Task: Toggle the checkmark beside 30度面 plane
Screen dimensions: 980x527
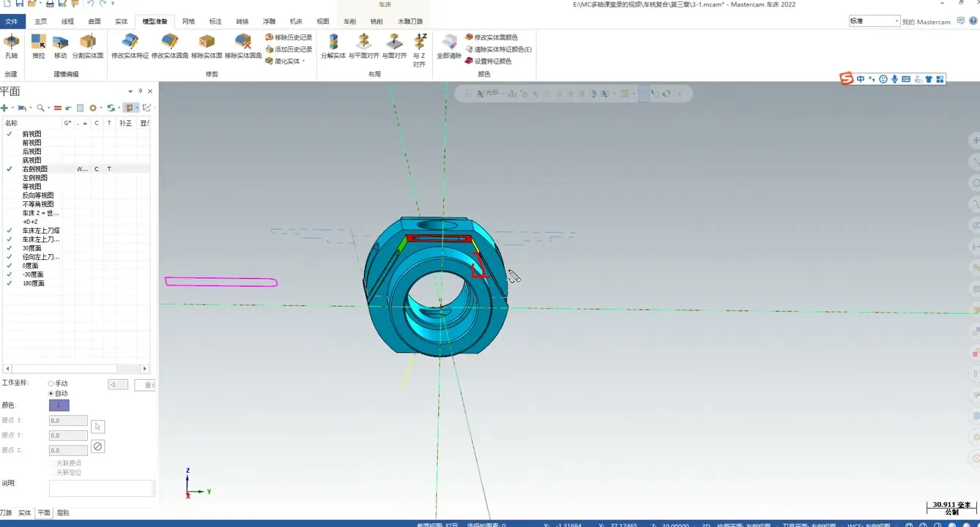Action: pos(10,248)
